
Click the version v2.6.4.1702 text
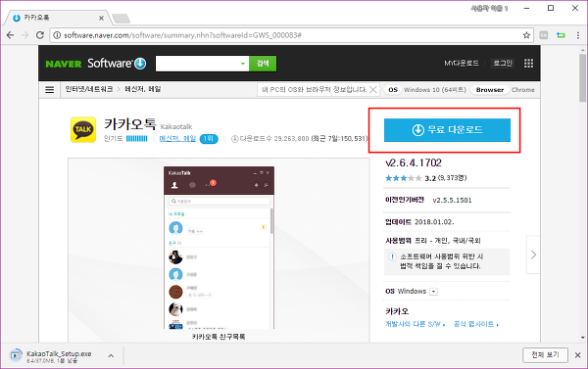[414, 162]
